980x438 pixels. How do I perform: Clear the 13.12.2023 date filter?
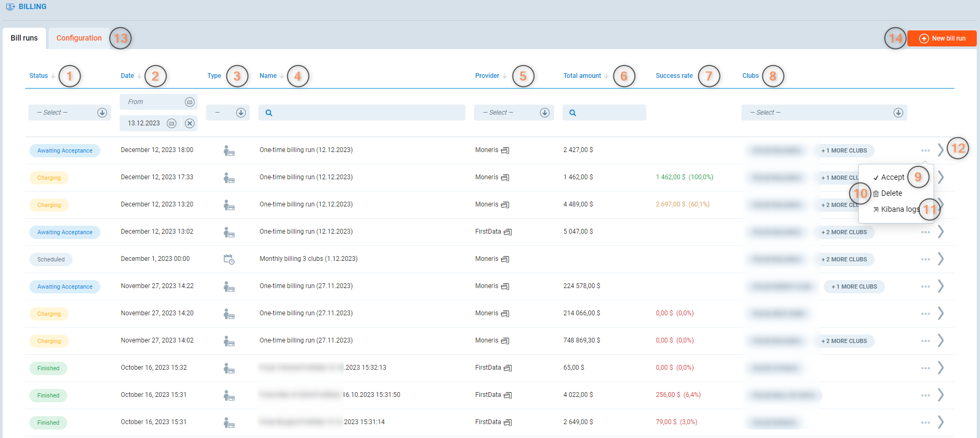pyautogui.click(x=189, y=123)
